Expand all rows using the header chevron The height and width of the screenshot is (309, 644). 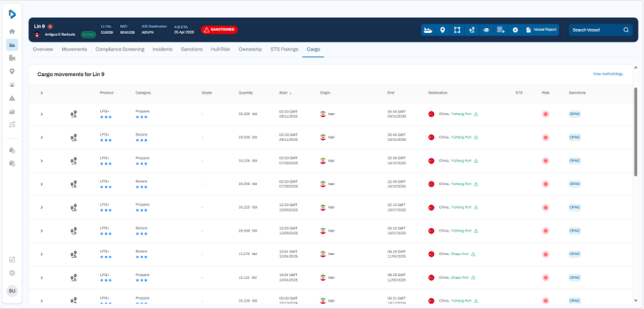[x=42, y=93]
